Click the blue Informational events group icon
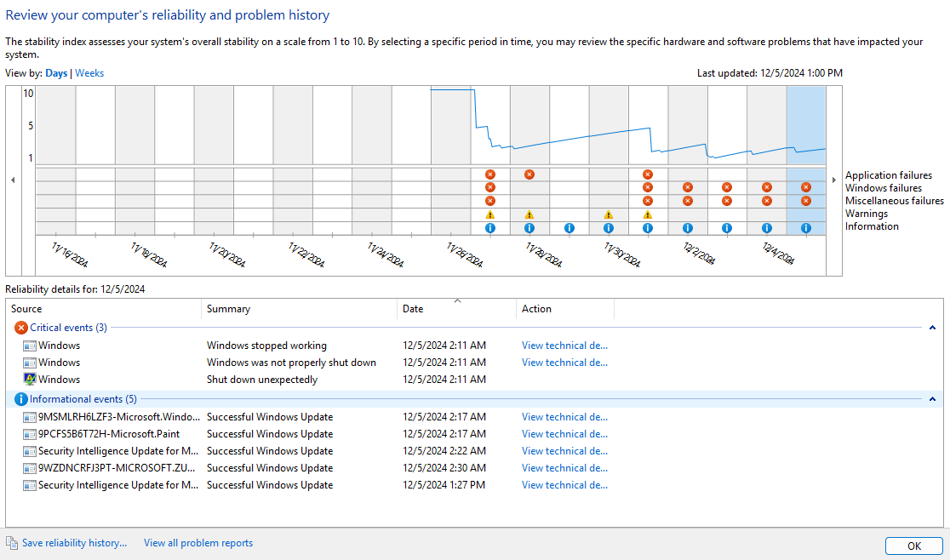Screen dimensions: 950x560 pos(21,399)
